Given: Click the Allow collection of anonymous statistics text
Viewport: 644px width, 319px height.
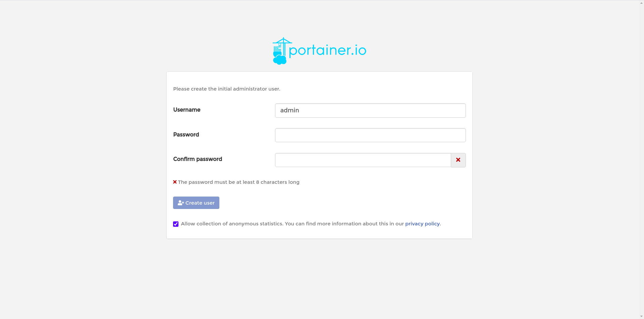Looking at the screenshot, I should pyautogui.click(x=232, y=224).
